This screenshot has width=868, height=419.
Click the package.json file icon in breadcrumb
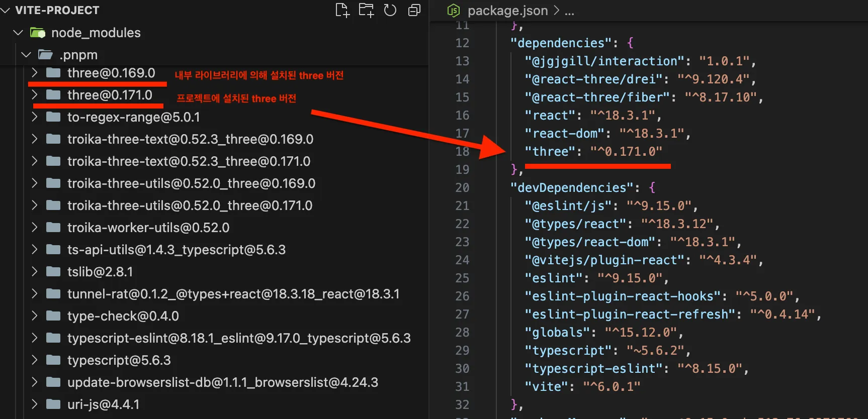tap(454, 11)
